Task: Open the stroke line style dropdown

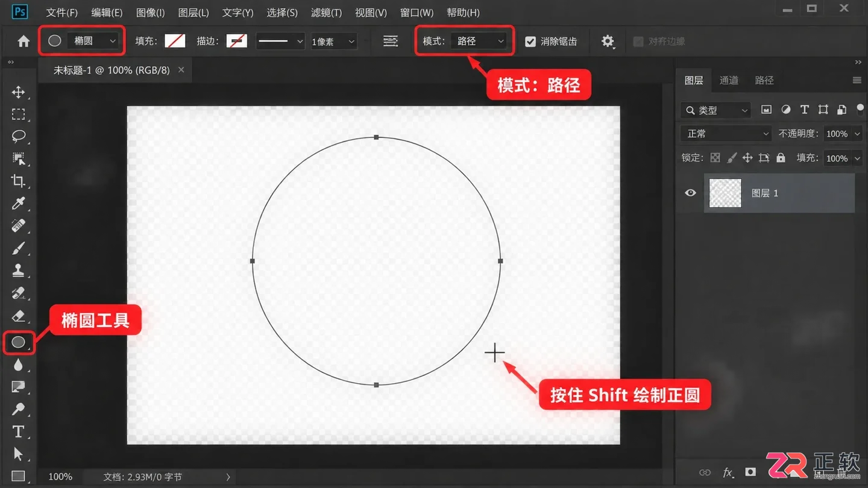Action: (280, 41)
